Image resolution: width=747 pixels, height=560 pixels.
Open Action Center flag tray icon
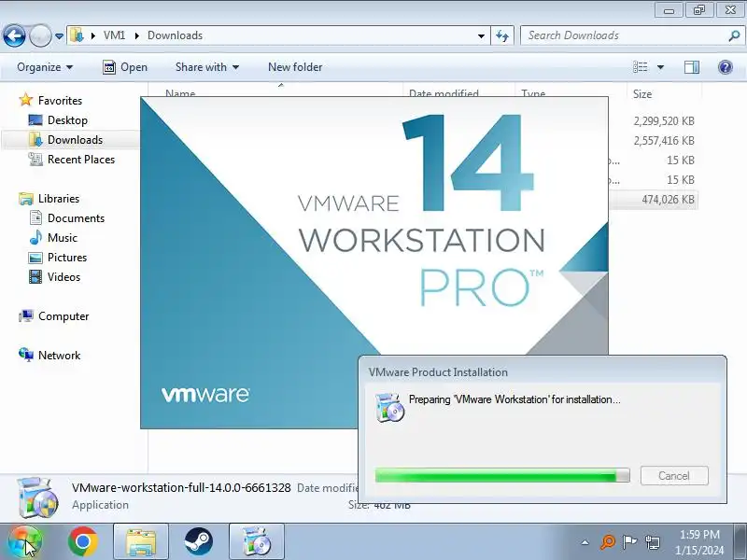coord(629,542)
